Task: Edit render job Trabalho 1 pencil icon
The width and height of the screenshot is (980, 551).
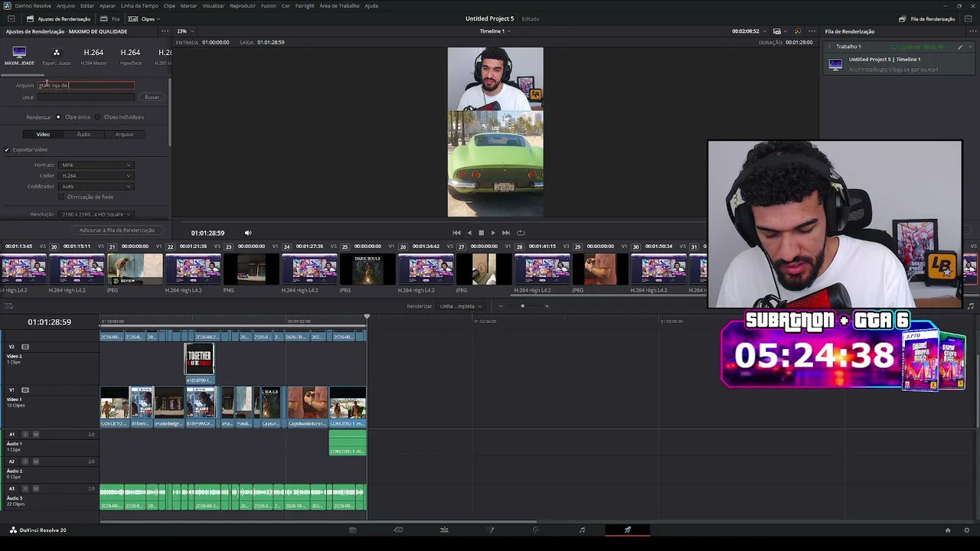Action: point(960,47)
